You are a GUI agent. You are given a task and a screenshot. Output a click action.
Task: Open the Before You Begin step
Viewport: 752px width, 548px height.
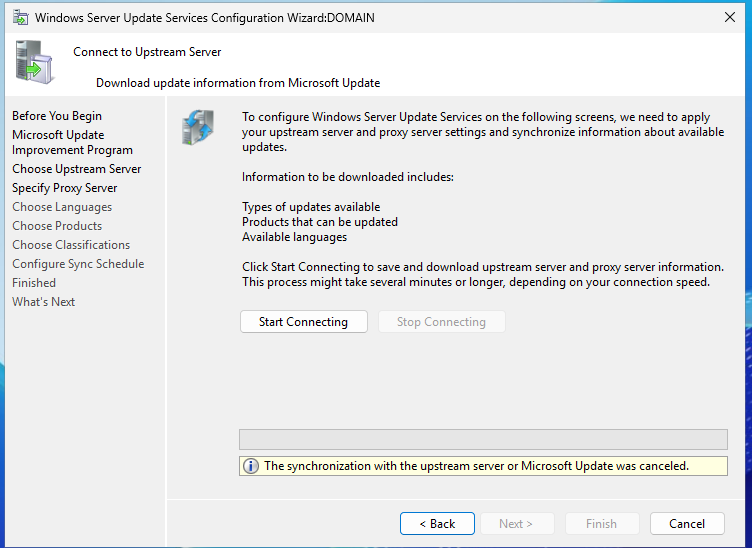[x=57, y=116]
